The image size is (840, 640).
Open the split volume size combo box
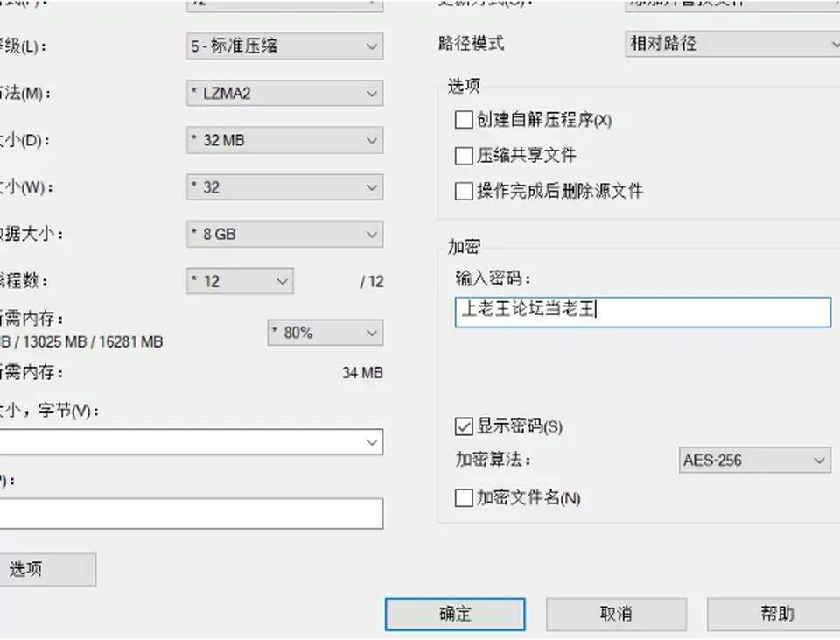(190, 442)
